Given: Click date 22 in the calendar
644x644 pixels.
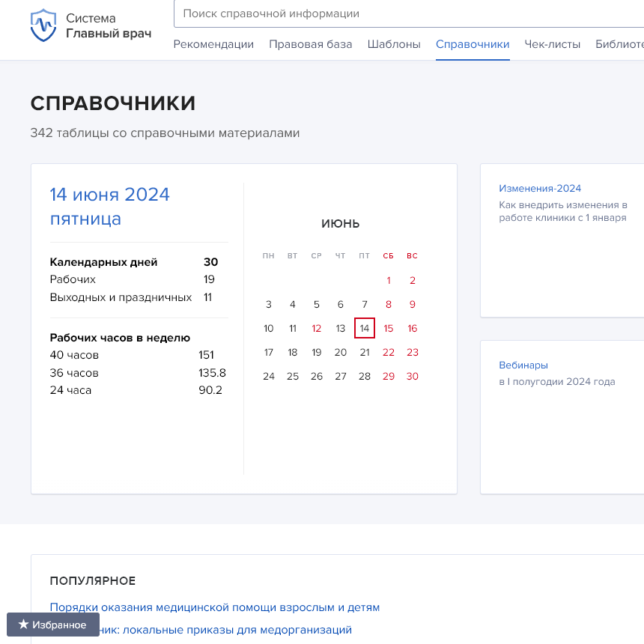Looking at the screenshot, I should [389, 353].
